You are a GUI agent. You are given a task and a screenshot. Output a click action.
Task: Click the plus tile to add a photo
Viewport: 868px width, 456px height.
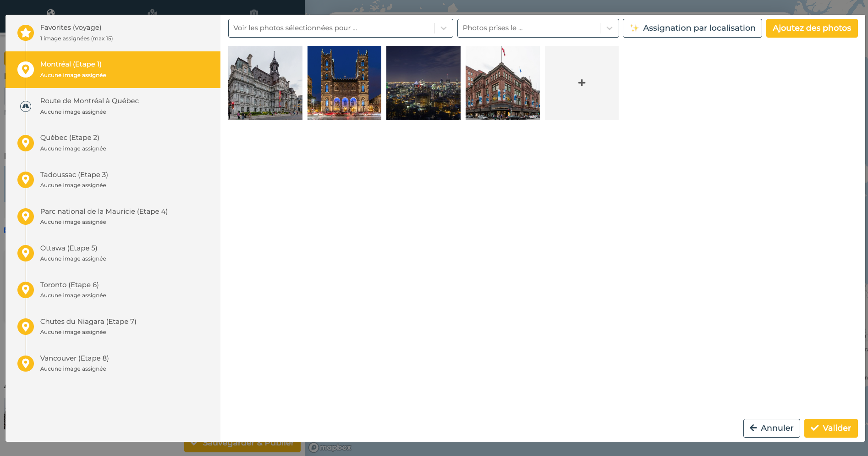click(x=582, y=83)
